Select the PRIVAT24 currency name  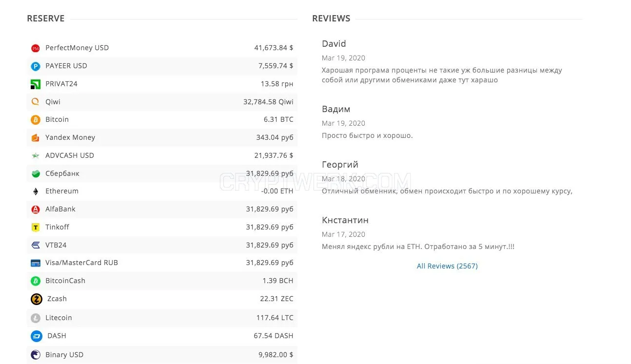(x=61, y=84)
